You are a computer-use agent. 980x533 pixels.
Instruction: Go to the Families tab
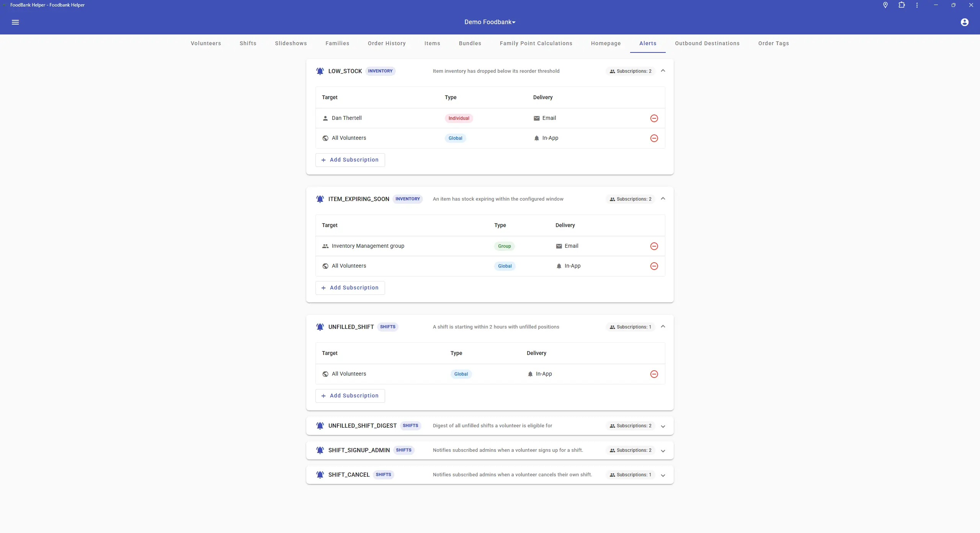pos(337,43)
